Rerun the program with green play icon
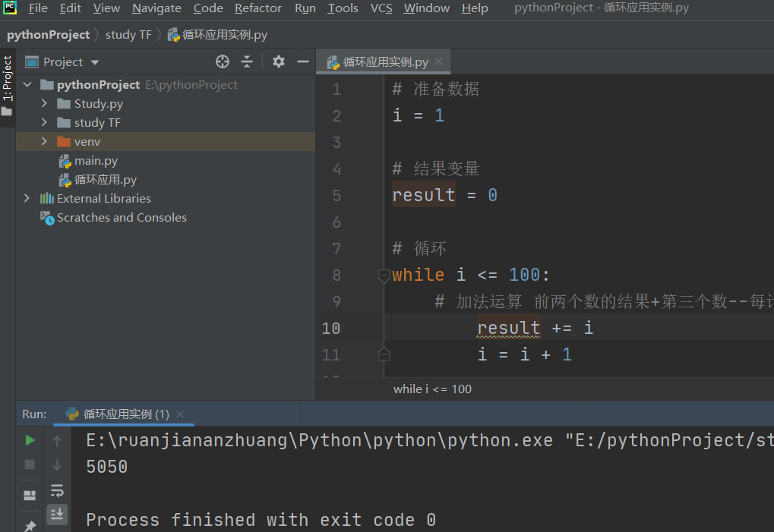 click(30, 440)
